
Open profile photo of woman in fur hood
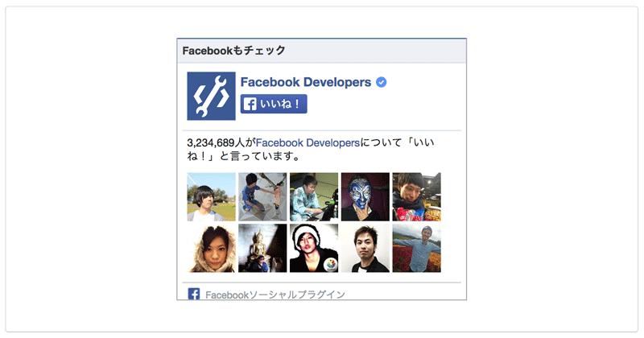211,248
